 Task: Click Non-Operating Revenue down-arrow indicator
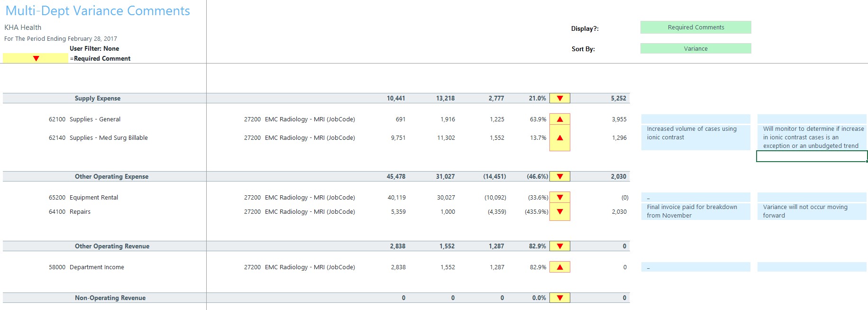click(560, 298)
